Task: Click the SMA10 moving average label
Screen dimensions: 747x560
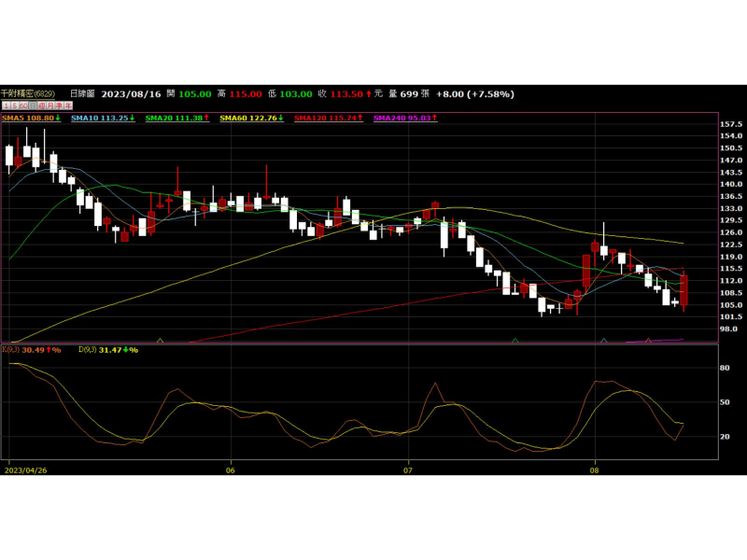Action: 103,119
